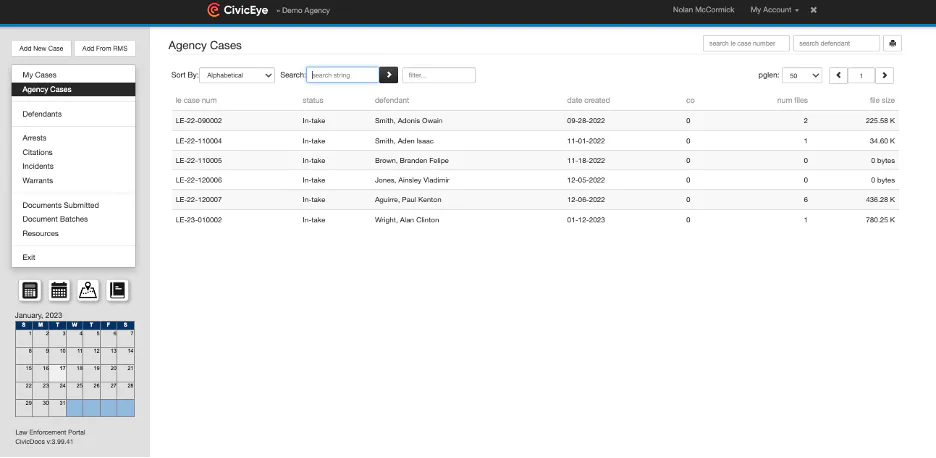Select Agency Cases in sidebar
Screen dimensions: 936x458
tap(73, 90)
